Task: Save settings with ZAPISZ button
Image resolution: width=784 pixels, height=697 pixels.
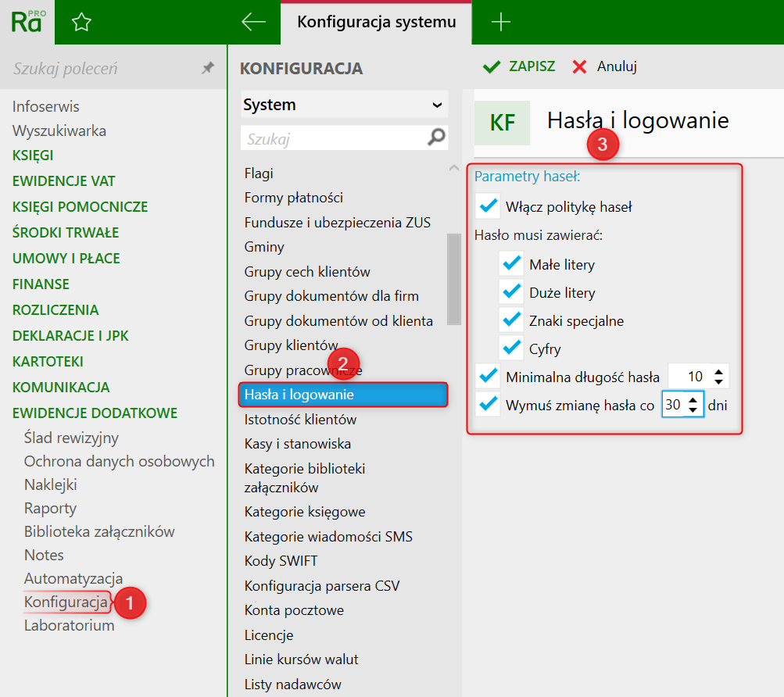Action: coord(519,66)
